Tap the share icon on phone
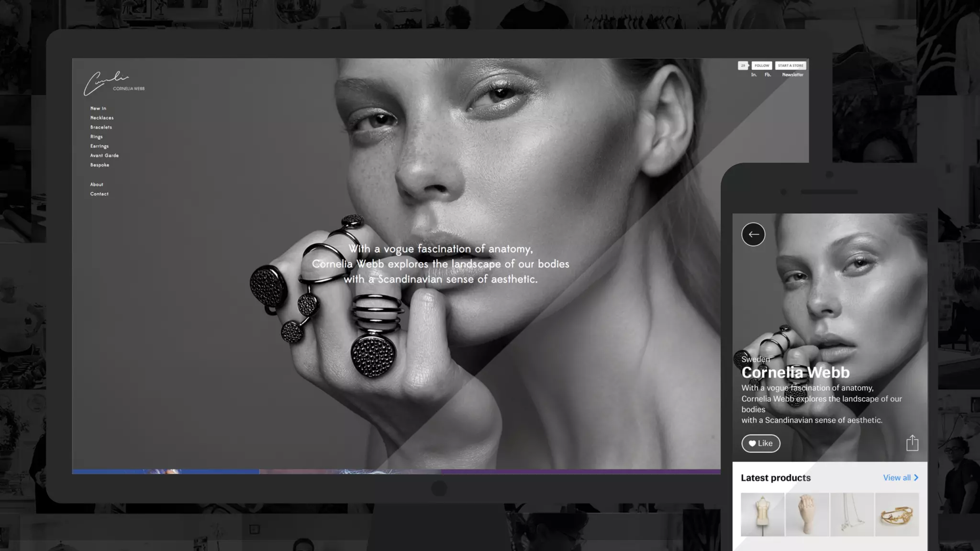This screenshot has height=551, width=980. click(912, 443)
